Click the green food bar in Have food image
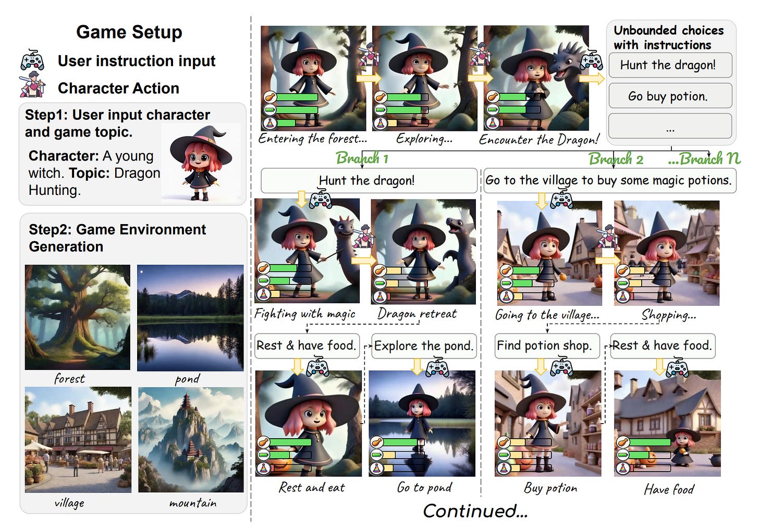 tap(650, 442)
